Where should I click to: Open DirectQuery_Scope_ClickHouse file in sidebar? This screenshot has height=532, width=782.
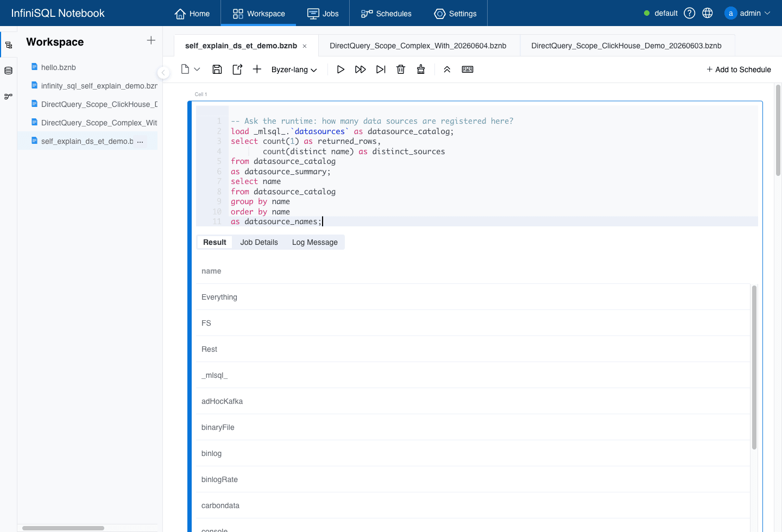click(99, 104)
